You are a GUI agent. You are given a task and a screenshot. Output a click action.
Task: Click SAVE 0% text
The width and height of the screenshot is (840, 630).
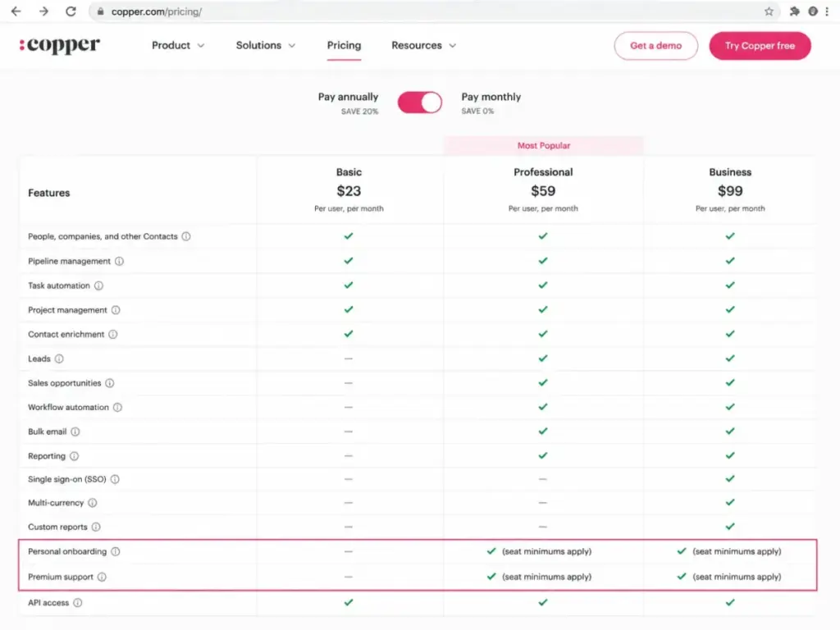(x=478, y=111)
